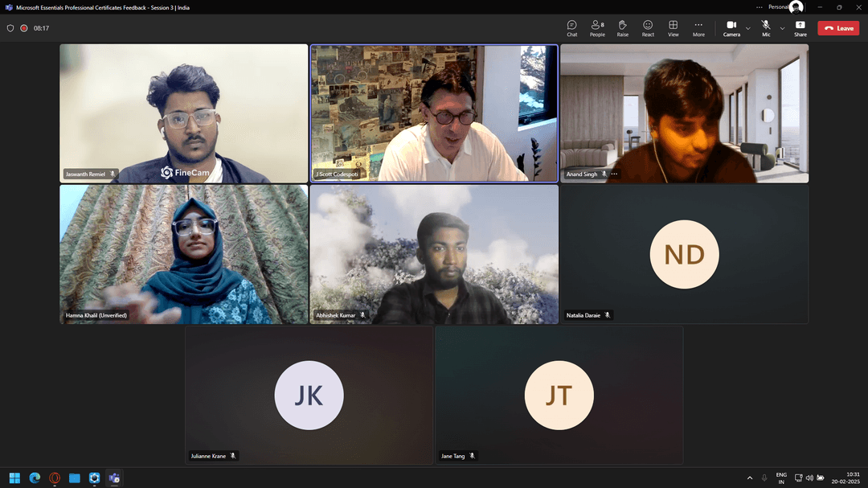Open the Share content tray

click(x=800, y=28)
